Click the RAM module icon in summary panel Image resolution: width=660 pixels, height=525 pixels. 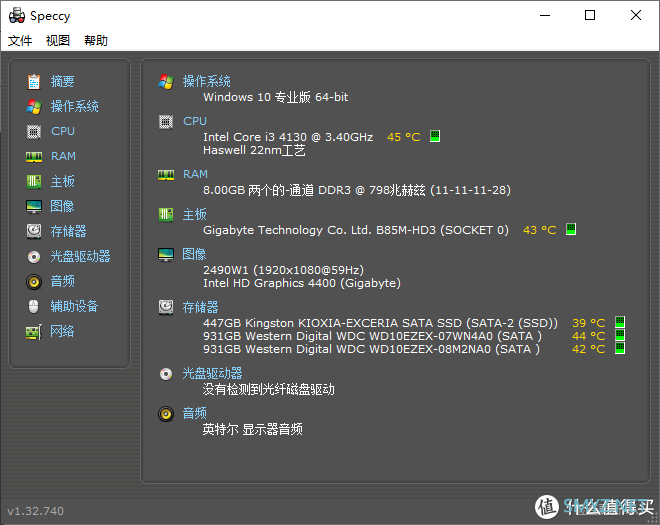coord(166,175)
